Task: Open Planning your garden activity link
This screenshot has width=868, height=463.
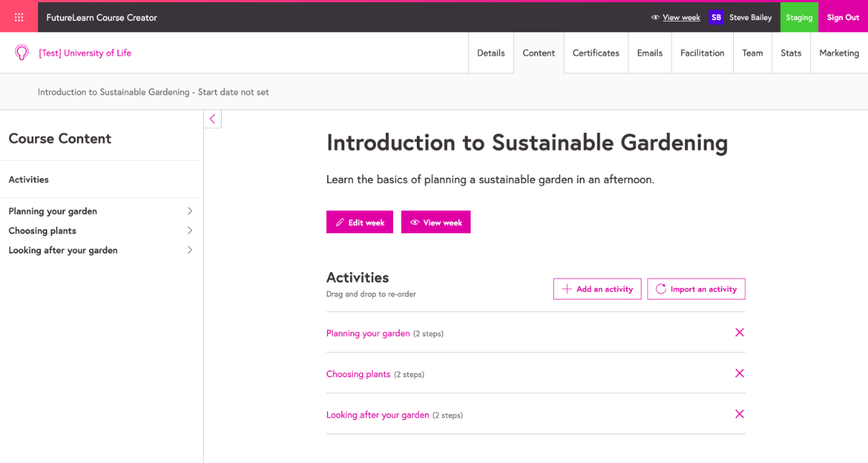Action: pos(368,333)
